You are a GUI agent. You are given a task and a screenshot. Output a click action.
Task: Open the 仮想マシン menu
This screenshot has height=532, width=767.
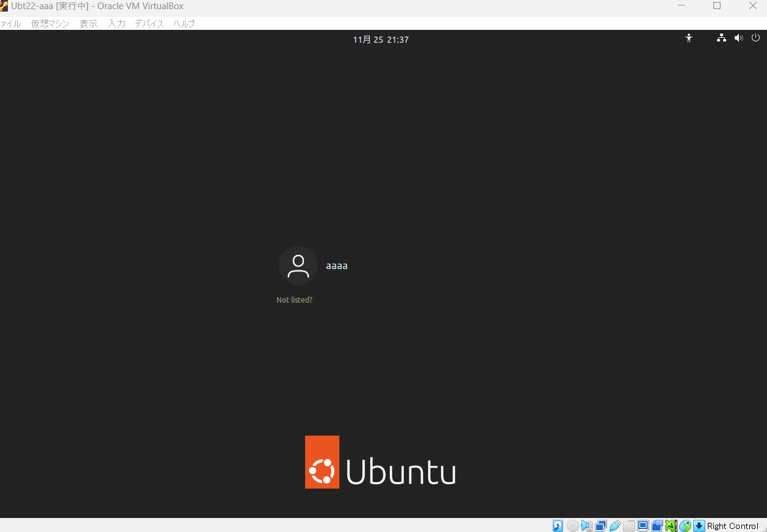pyautogui.click(x=50, y=24)
